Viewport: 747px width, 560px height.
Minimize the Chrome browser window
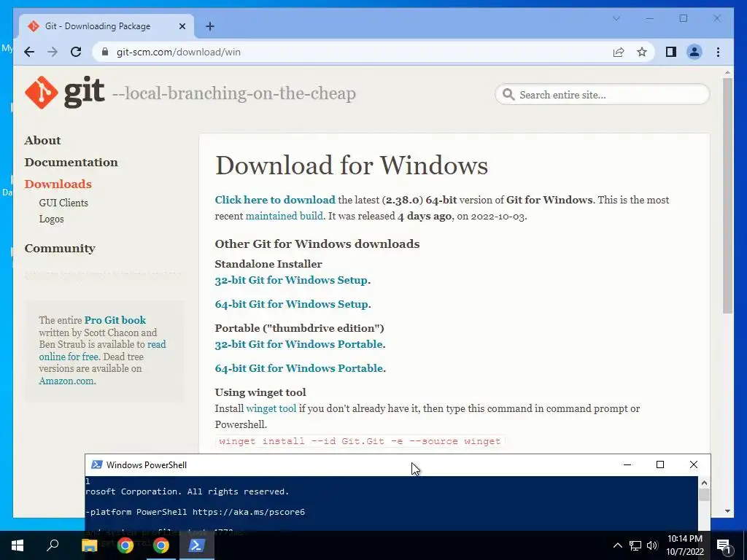[x=650, y=18]
